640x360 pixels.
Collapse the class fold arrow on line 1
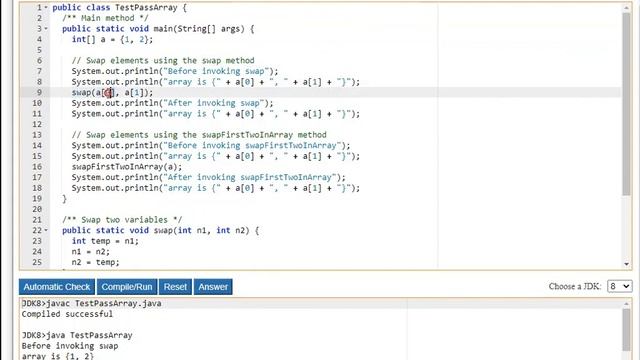(46, 8)
